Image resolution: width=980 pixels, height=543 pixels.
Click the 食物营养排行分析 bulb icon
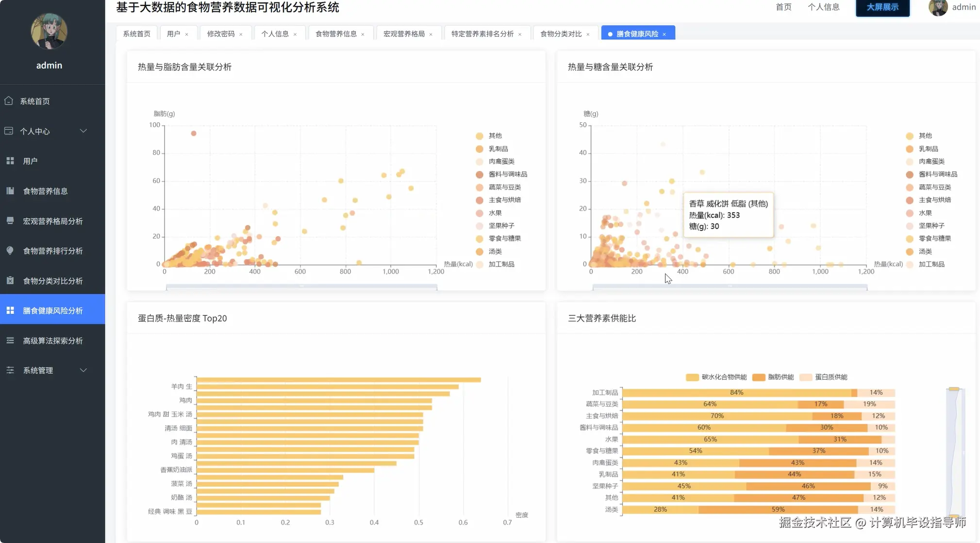[10, 250]
